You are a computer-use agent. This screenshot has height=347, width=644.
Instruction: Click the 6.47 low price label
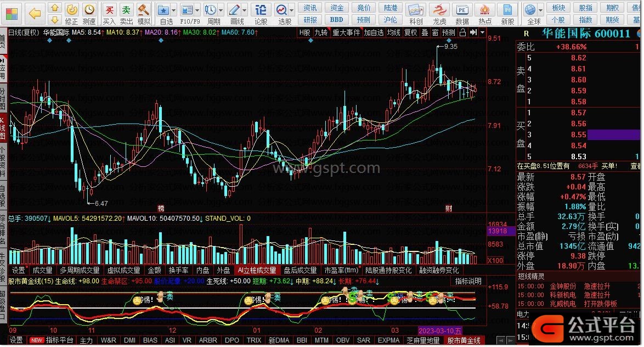tap(101, 203)
